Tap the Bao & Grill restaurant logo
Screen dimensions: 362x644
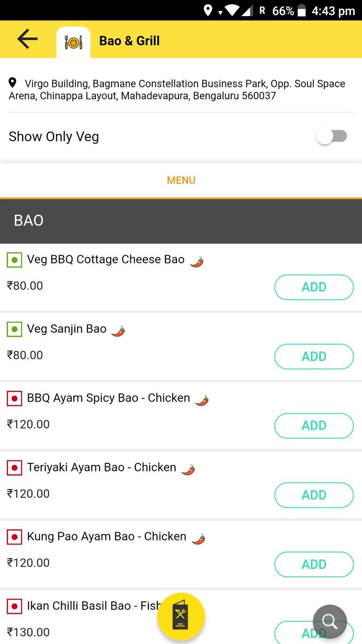[73, 42]
